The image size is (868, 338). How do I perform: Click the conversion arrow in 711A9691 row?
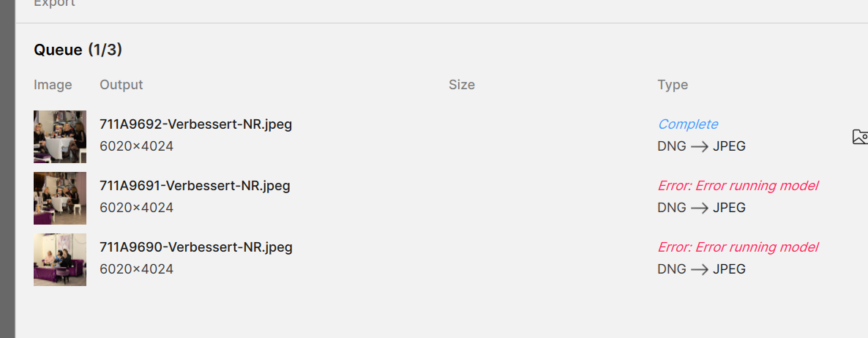coord(700,208)
